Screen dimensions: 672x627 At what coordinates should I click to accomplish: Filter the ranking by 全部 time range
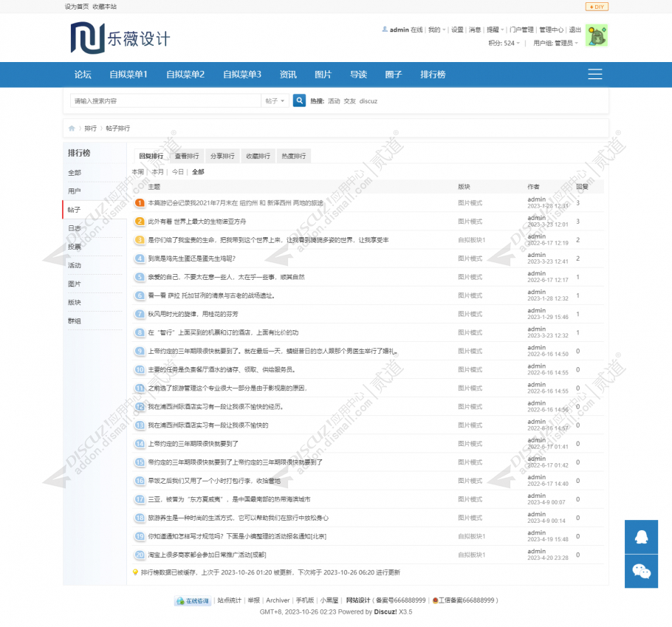pos(198,172)
